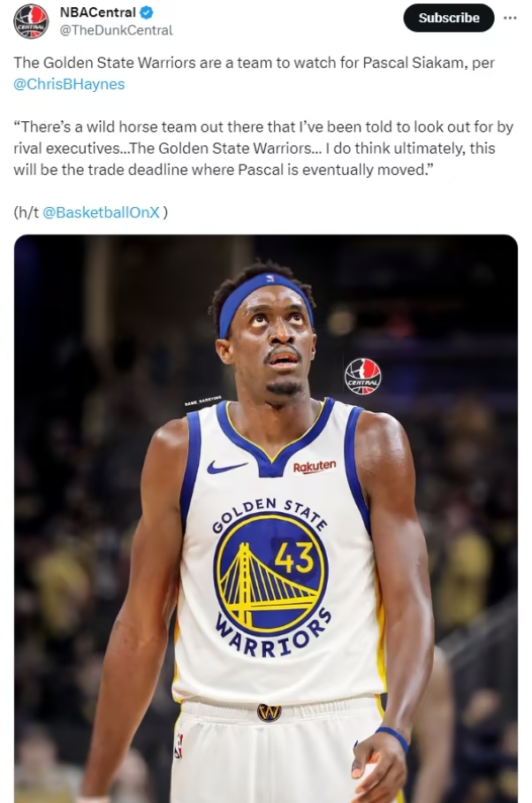This screenshot has width=532, height=803.
Task: Click the blue headband in the photo
Action: click(x=265, y=299)
